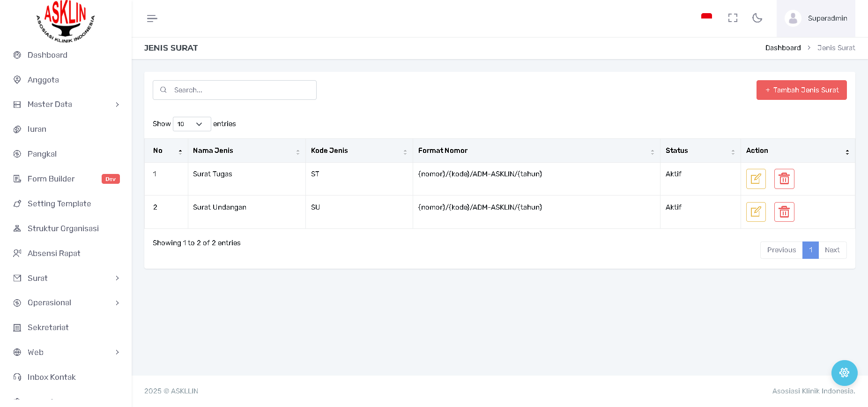Delete the Surat Undangan entry
Image resolution: width=868 pixels, height=407 pixels.
tap(784, 212)
